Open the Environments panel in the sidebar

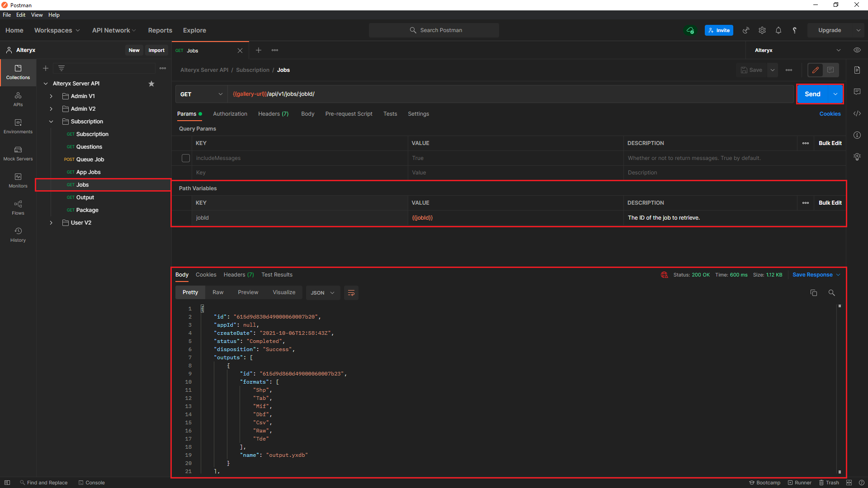pyautogui.click(x=18, y=126)
